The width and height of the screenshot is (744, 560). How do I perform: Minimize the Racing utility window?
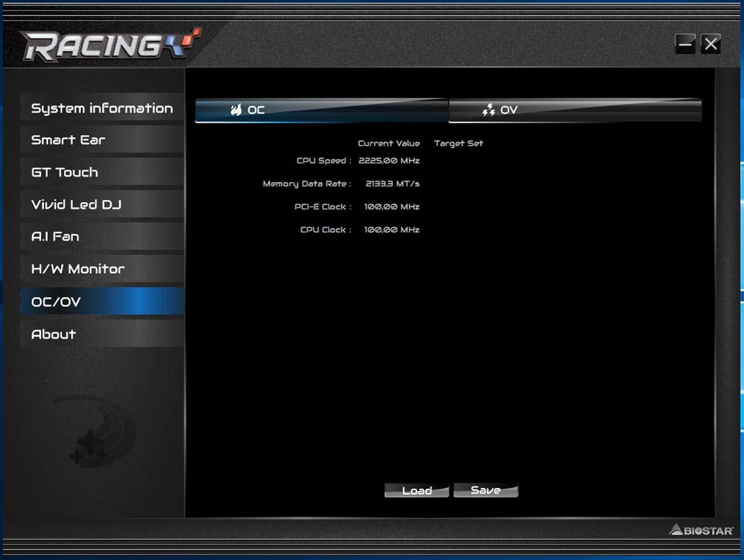(x=685, y=44)
